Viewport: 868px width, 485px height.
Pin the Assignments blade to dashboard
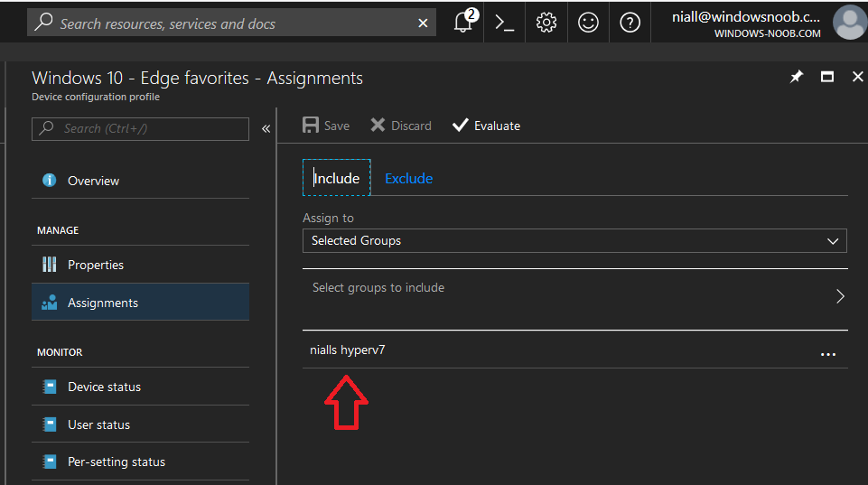point(796,77)
